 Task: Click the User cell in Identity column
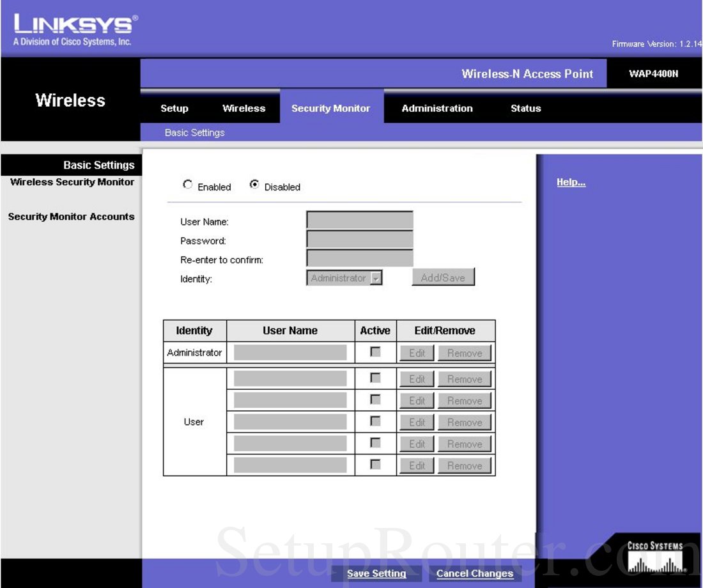click(194, 422)
